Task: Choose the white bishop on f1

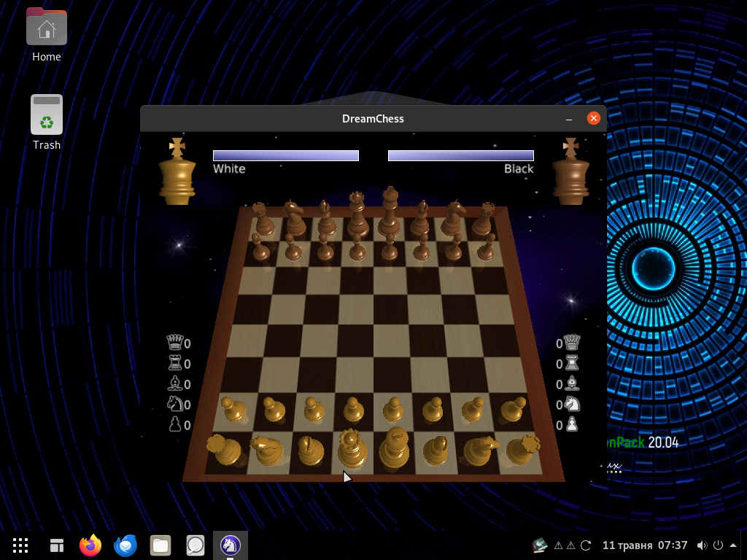Action: pos(436,450)
